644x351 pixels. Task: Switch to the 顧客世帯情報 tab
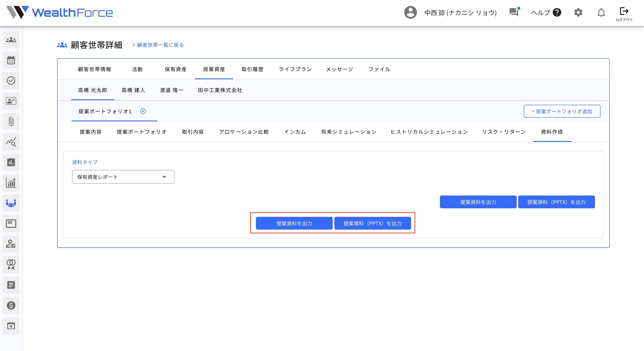(94, 69)
